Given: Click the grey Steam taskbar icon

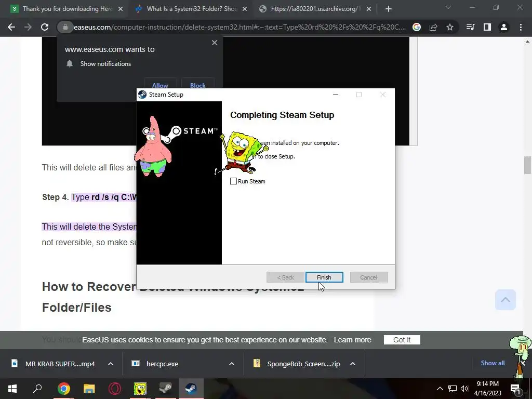Looking at the screenshot, I should [165, 389].
